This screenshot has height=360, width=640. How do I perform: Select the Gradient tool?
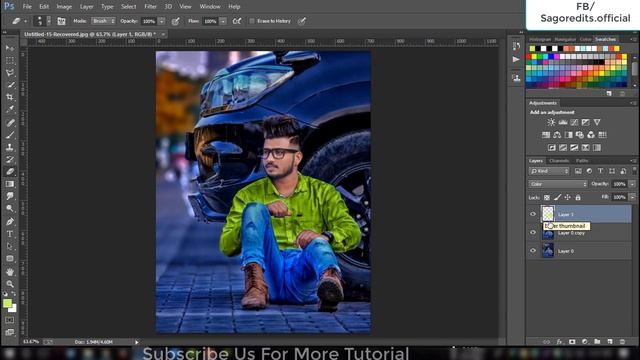click(10, 184)
